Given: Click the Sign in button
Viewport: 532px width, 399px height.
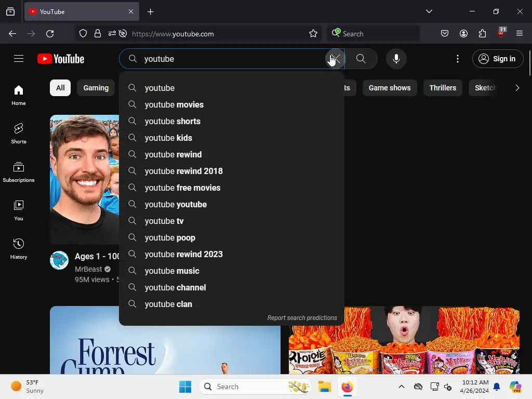Looking at the screenshot, I should pyautogui.click(x=497, y=59).
